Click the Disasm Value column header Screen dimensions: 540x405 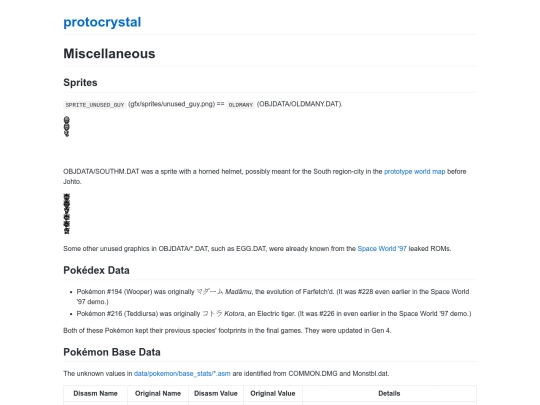pyautogui.click(x=216, y=394)
